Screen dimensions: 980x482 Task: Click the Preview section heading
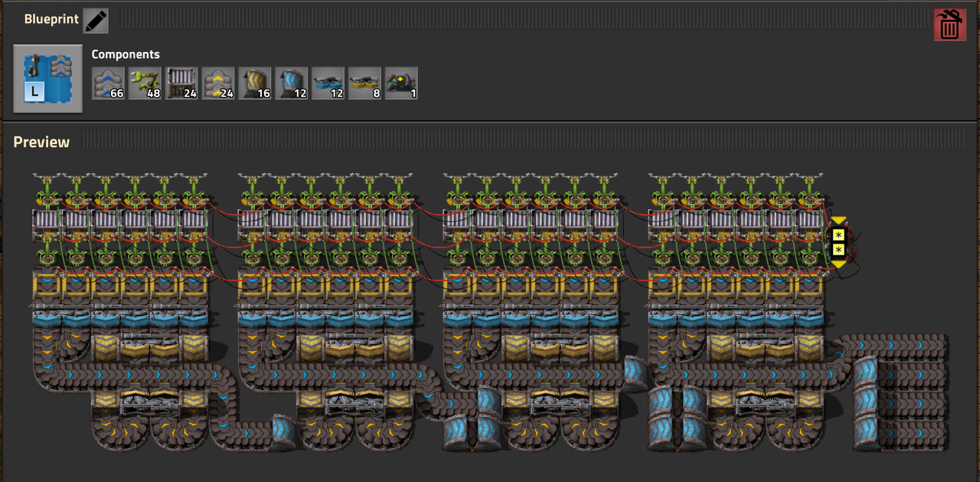click(41, 142)
